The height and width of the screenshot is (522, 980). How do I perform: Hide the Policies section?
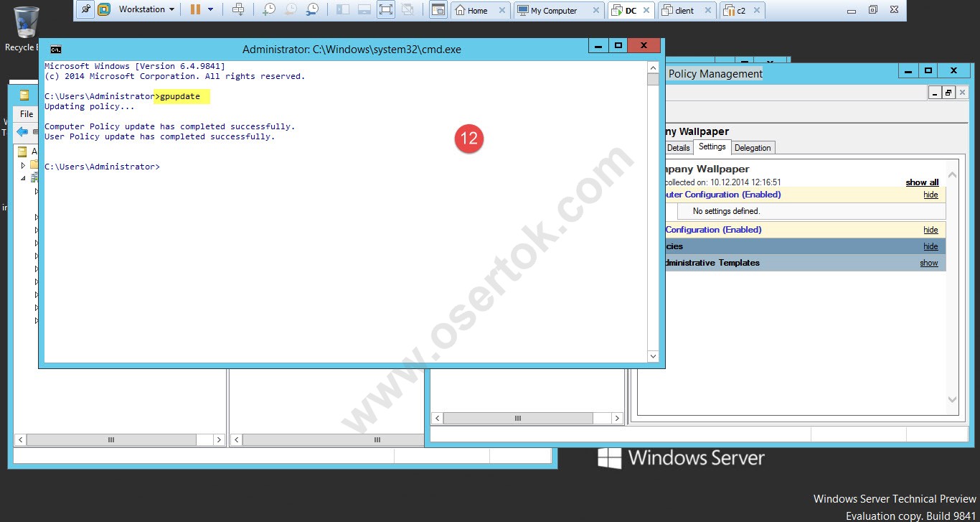pyautogui.click(x=930, y=246)
